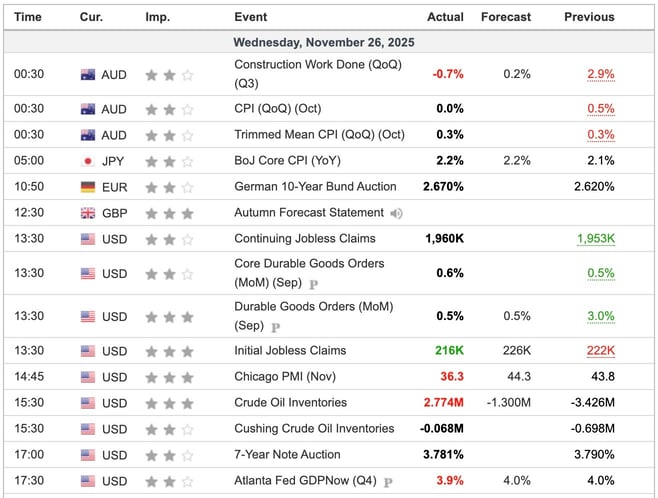Open the German 10-Year Bund Auction event

click(x=315, y=187)
